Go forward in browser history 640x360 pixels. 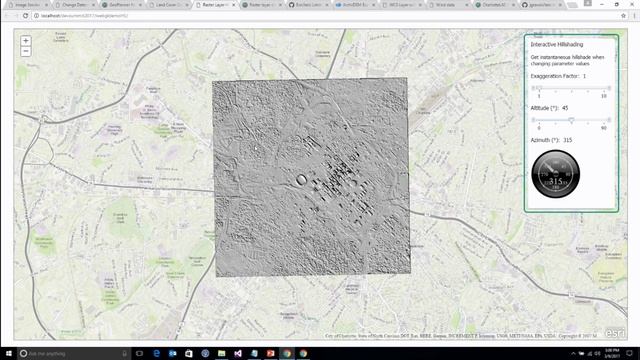click(x=16, y=16)
